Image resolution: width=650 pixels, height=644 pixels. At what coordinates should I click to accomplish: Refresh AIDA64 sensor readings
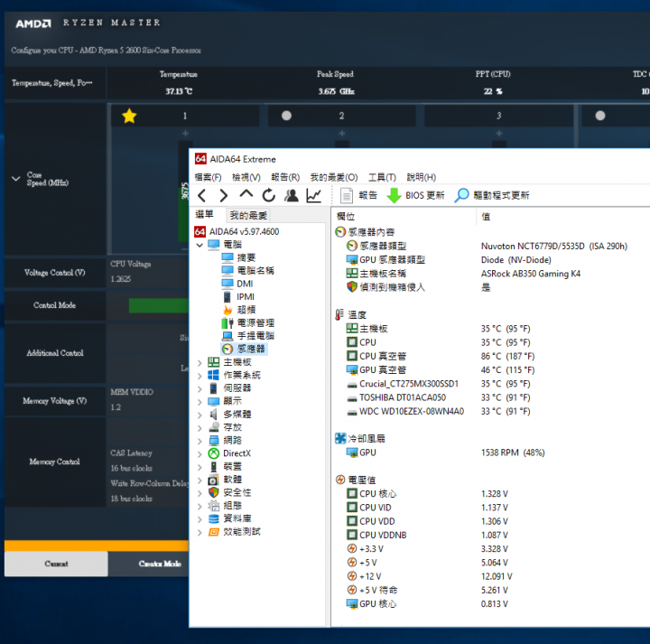(x=269, y=195)
